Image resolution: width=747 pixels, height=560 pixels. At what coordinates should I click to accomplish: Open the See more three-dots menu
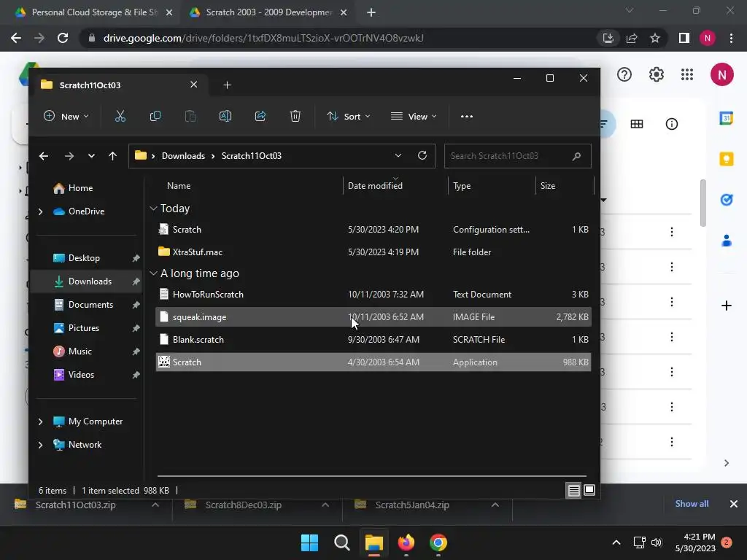467,116
